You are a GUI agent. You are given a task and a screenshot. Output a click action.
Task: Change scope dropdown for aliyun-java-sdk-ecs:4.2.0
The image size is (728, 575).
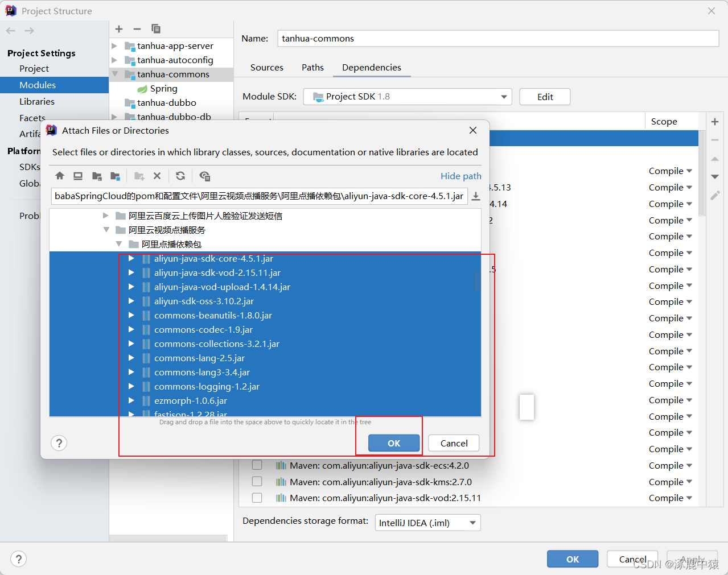coord(670,465)
